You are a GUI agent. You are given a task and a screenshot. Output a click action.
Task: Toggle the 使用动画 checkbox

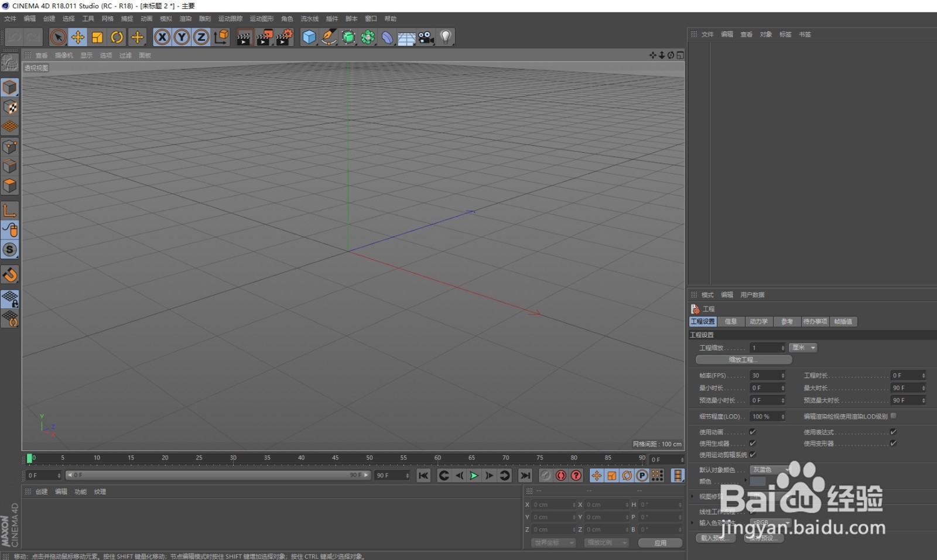point(753,432)
